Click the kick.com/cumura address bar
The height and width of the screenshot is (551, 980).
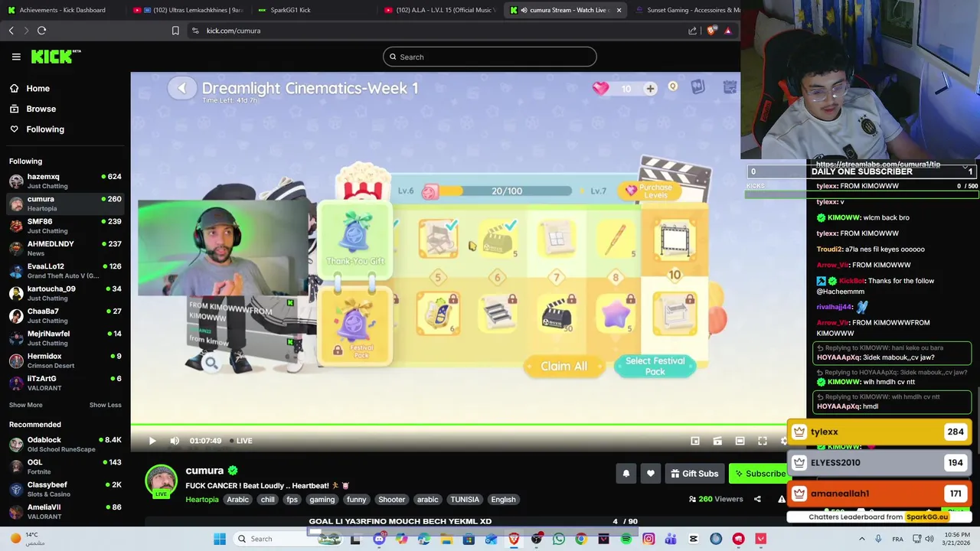[436, 31]
